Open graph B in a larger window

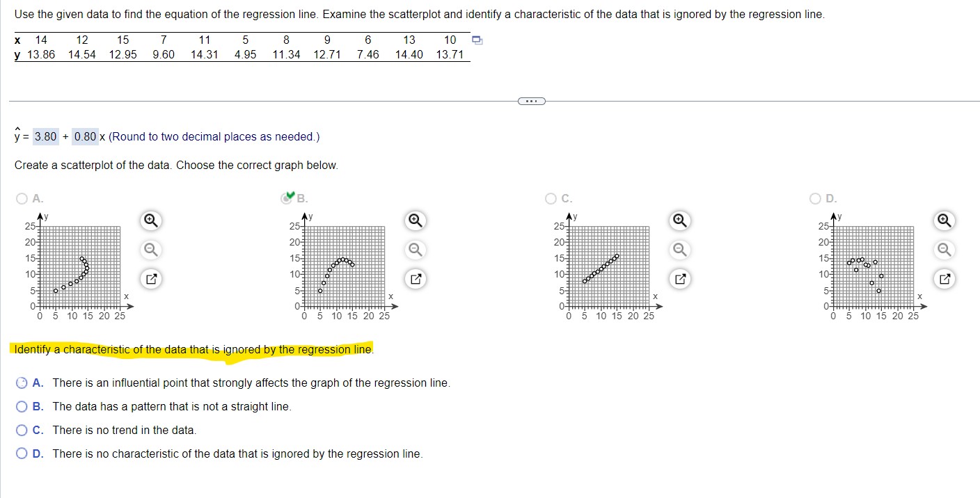tap(414, 278)
